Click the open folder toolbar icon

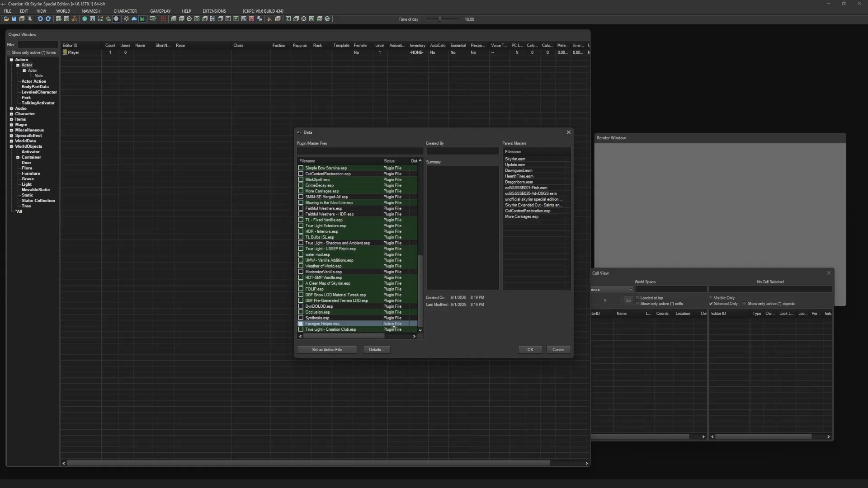6,19
